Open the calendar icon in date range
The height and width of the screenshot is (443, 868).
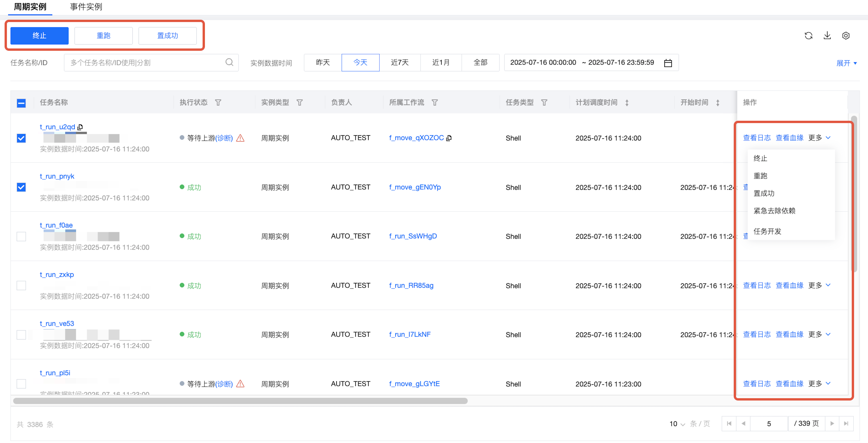pos(668,63)
